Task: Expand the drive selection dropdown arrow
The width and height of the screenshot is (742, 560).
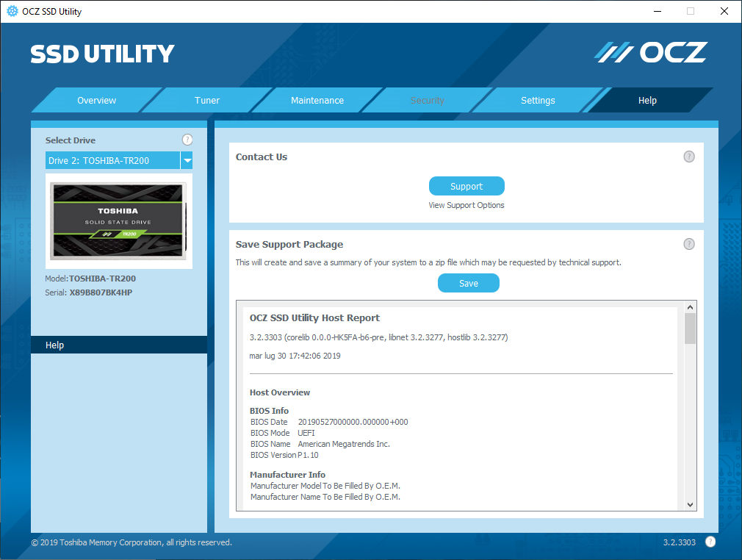Action: pyautogui.click(x=187, y=160)
